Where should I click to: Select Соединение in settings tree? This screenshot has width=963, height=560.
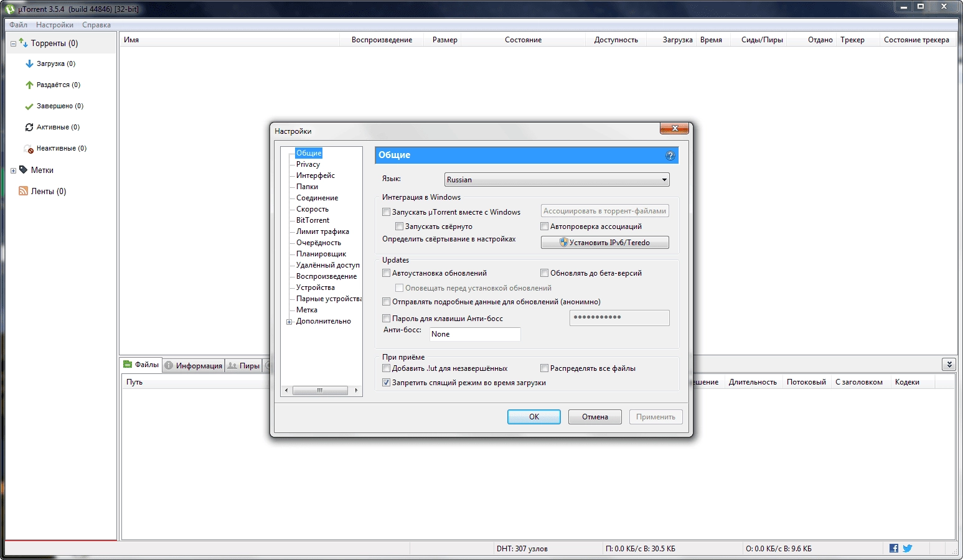pyautogui.click(x=317, y=198)
